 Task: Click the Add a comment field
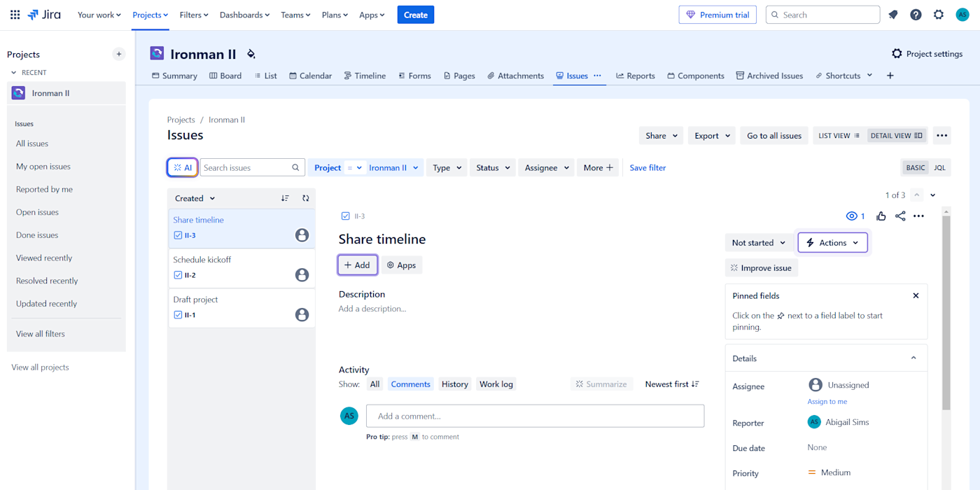click(535, 416)
